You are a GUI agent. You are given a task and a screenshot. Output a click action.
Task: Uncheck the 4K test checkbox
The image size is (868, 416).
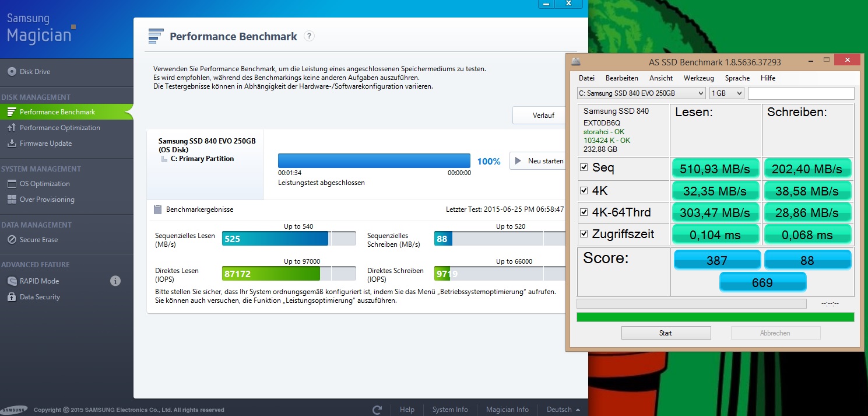584,190
